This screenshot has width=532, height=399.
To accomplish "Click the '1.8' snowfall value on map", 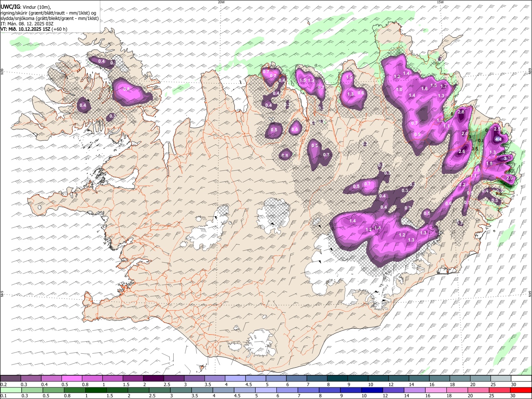I will [x=489, y=164].
